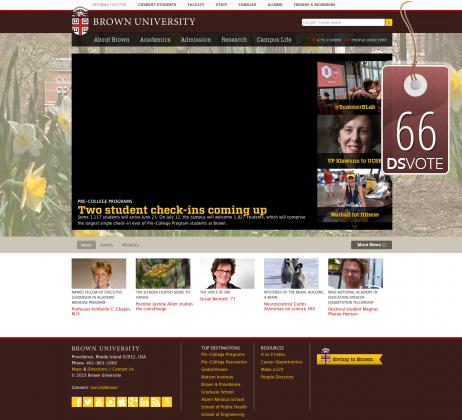462x420 pixels.
Task: Expand carousel with the down chevron
Action: click(354, 226)
